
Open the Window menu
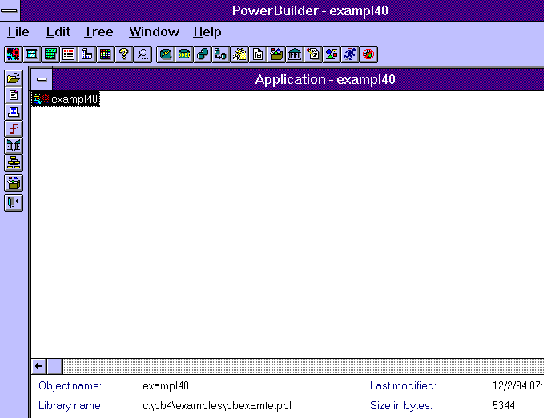(154, 32)
